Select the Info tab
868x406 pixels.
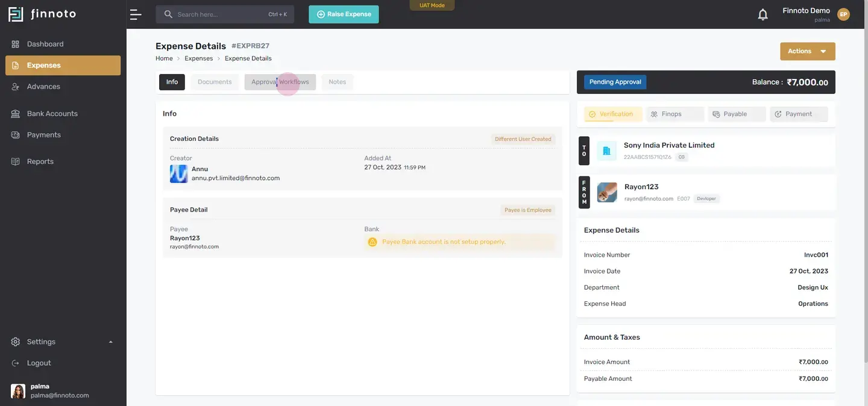[x=172, y=82]
